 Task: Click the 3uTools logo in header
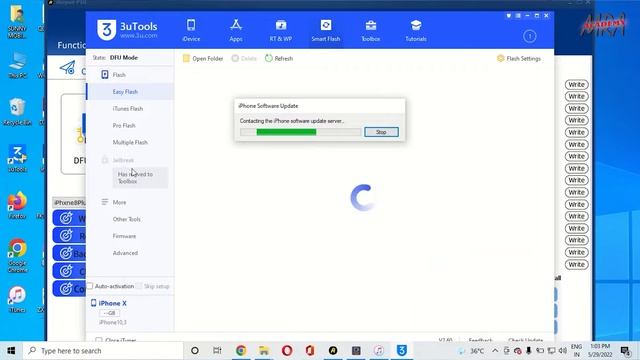[x=127, y=30]
